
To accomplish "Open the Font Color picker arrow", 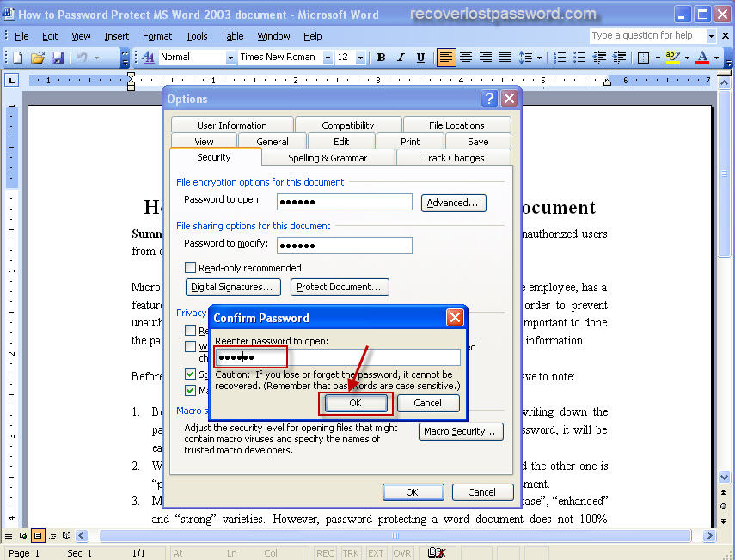I will [716, 58].
